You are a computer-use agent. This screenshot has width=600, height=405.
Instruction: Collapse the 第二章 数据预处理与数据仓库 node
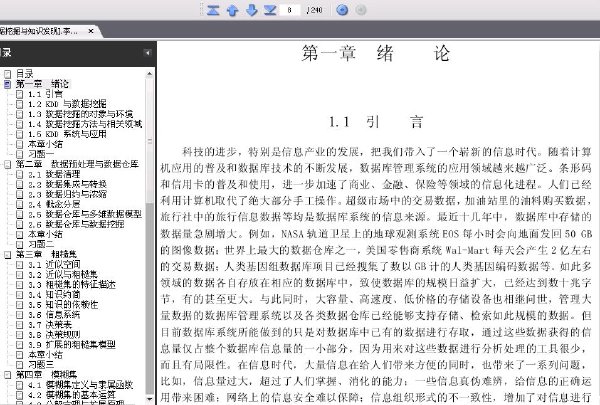click(7, 165)
